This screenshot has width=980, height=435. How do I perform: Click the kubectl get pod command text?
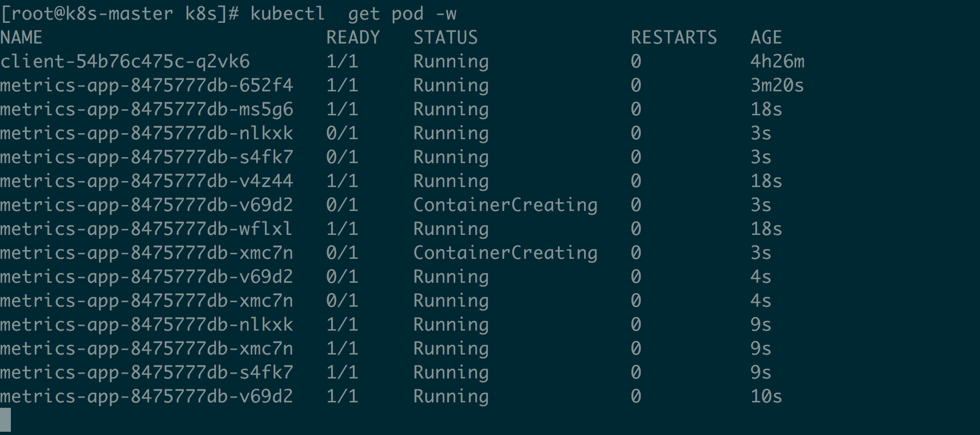pyautogui.click(x=353, y=14)
